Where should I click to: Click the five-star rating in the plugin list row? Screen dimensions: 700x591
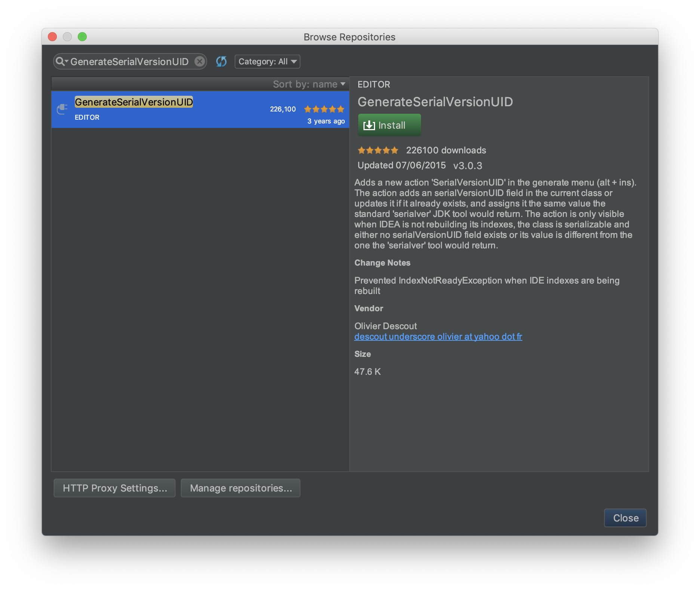[324, 109]
